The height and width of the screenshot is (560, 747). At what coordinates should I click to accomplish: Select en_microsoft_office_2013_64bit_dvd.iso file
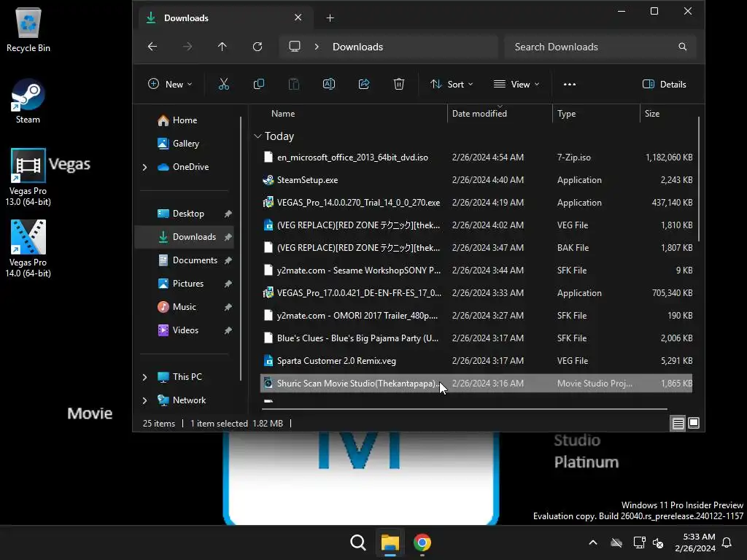pos(476,157)
